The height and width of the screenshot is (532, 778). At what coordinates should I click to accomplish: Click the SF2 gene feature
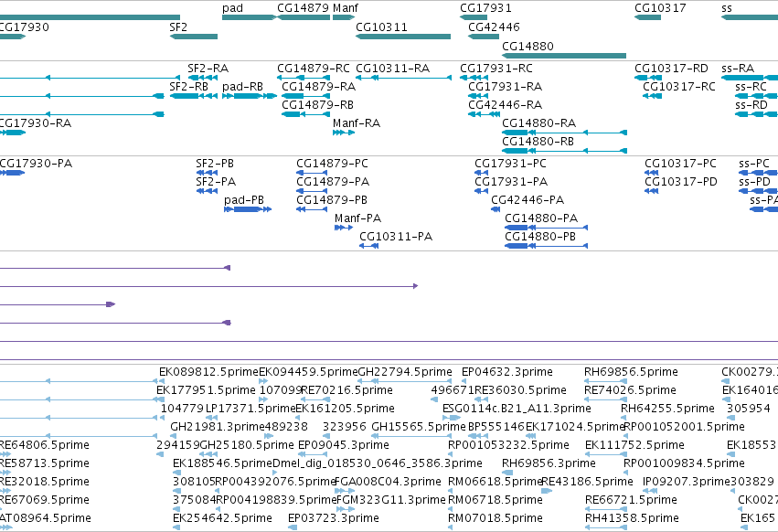coord(194,37)
